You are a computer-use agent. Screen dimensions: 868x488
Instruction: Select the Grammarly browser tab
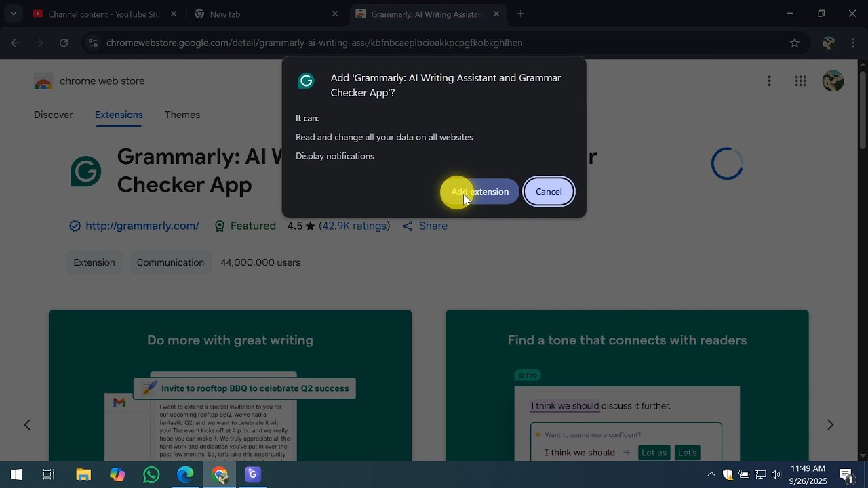click(427, 14)
